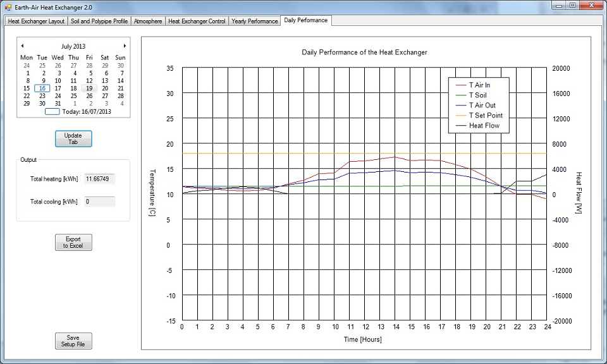Click the chart title text

[x=364, y=52]
